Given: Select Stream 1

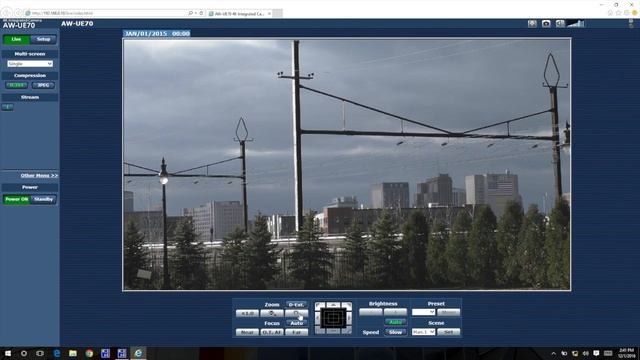Looking at the screenshot, I should [x=8, y=107].
